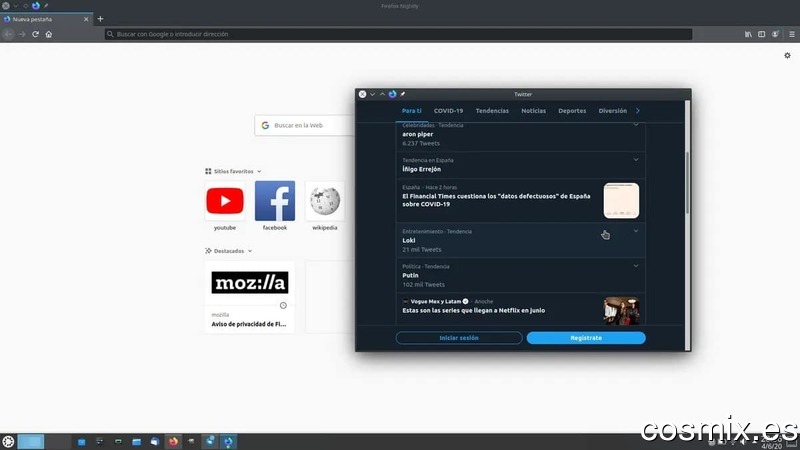Click the Iniciar sesión button
Image resolution: width=800 pixels, height=450 pixels.
tap(459, 338)
